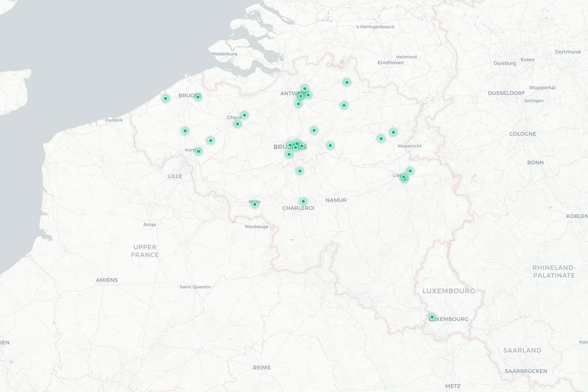Select the Eindhoven label
The height and width of the screenshot is (392, 588).
pyautogui.click(x=391, y=62)
